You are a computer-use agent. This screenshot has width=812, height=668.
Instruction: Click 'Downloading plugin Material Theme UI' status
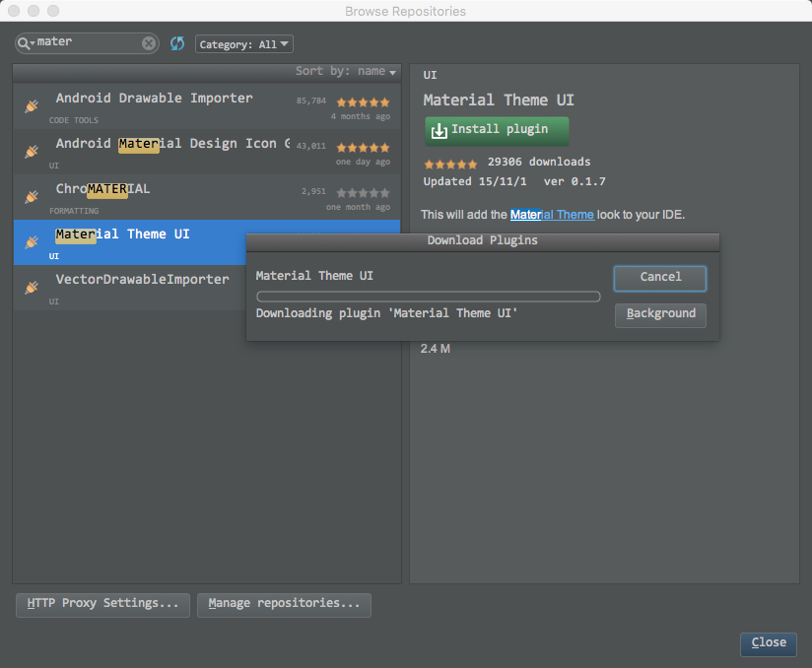(x=386, y=314)
